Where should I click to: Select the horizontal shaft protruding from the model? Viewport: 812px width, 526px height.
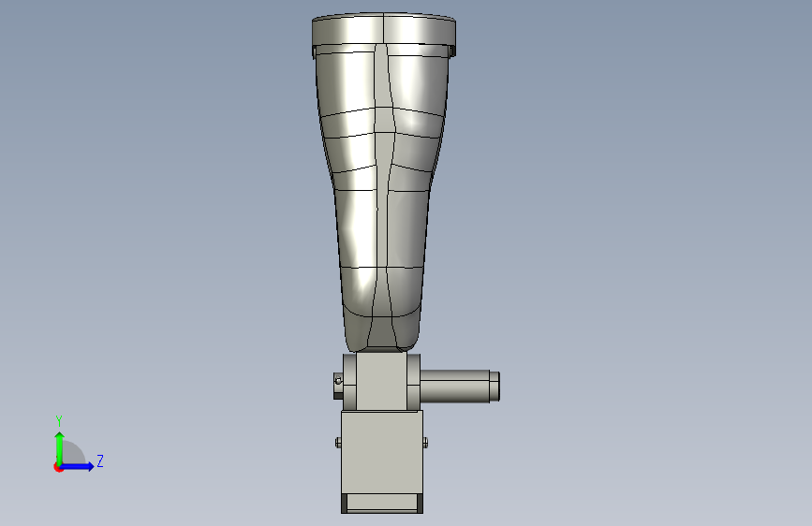pyautogui.click(x=459, y=387)
